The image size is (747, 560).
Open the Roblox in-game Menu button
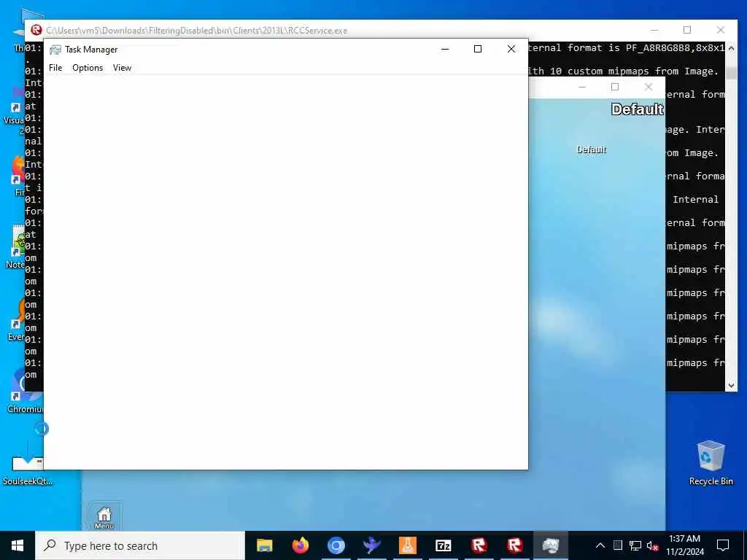(x=104, y=518)
